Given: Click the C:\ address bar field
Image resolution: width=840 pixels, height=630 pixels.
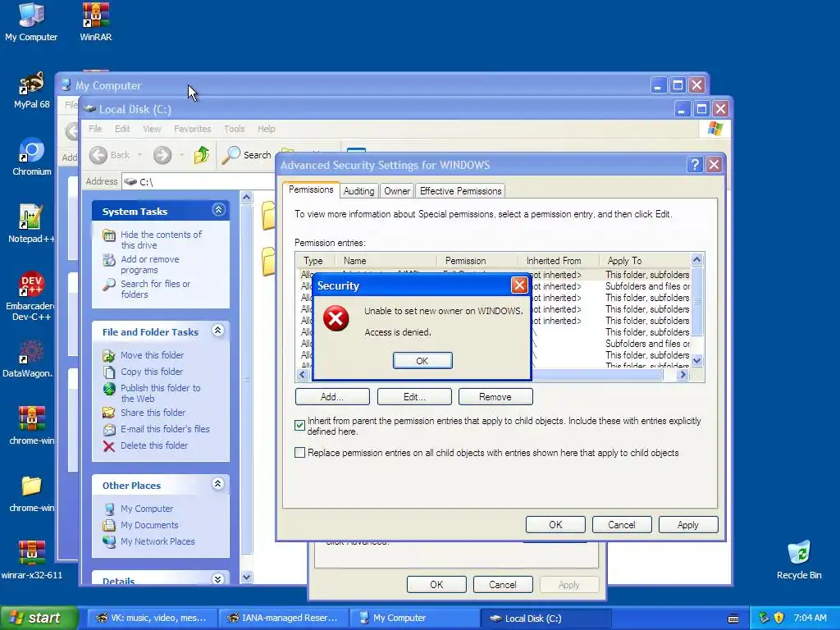Looking at the screenshot, I should 199,181.
